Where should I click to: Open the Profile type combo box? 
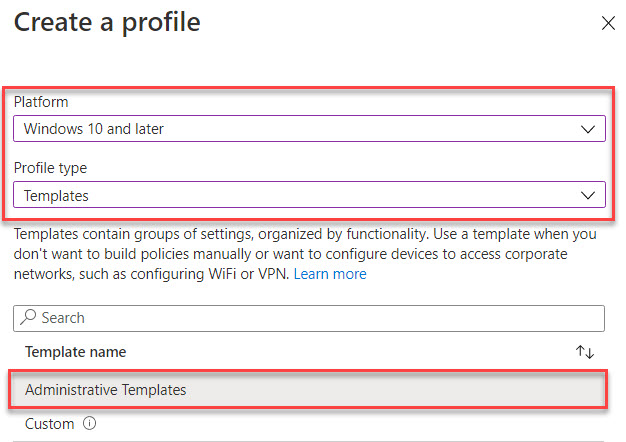tap(309, 195)
